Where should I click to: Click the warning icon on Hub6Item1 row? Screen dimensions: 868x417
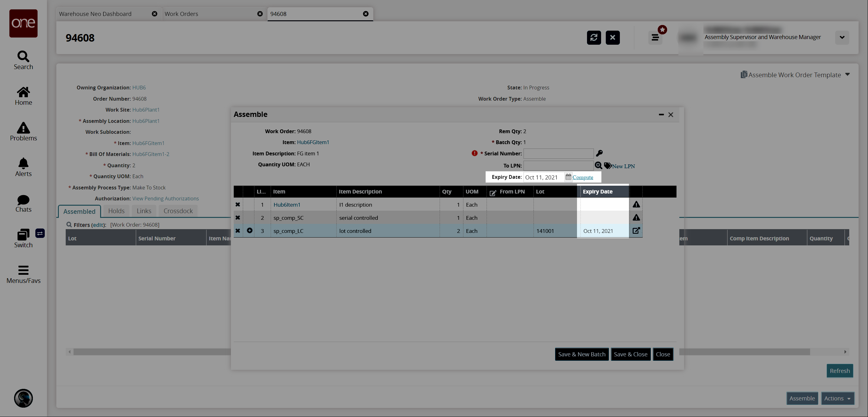click(x=636, y=204)
